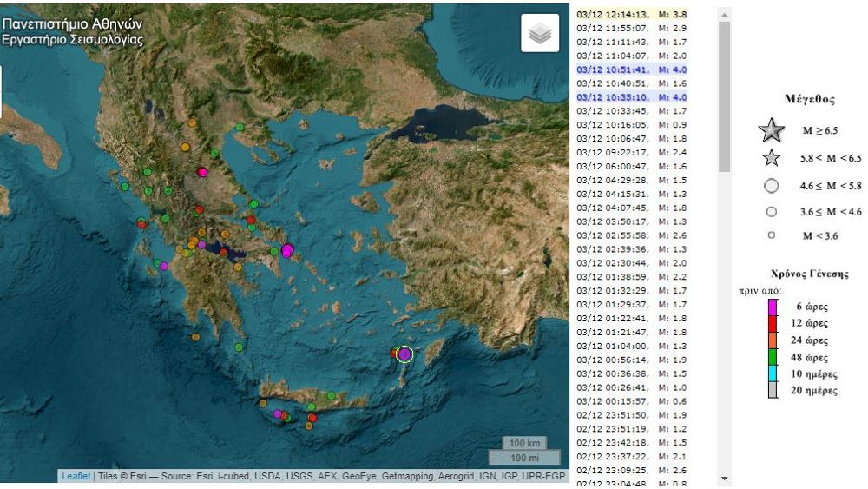Select the big magenta marker near Evia island
The image size is (868, 489).
[x=288, y=251]
